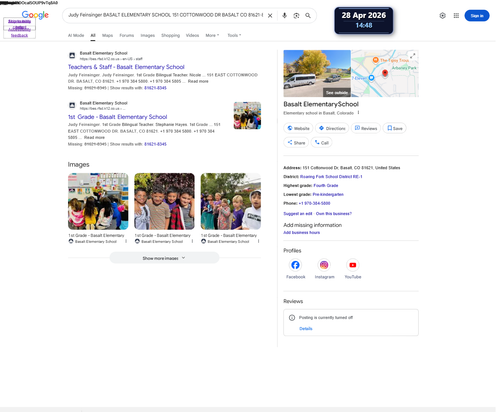Image resolution: width=500 pixels, height=412 pixels.
Task: Open the 1st Grade result thumbnail image
Action: 247,115
